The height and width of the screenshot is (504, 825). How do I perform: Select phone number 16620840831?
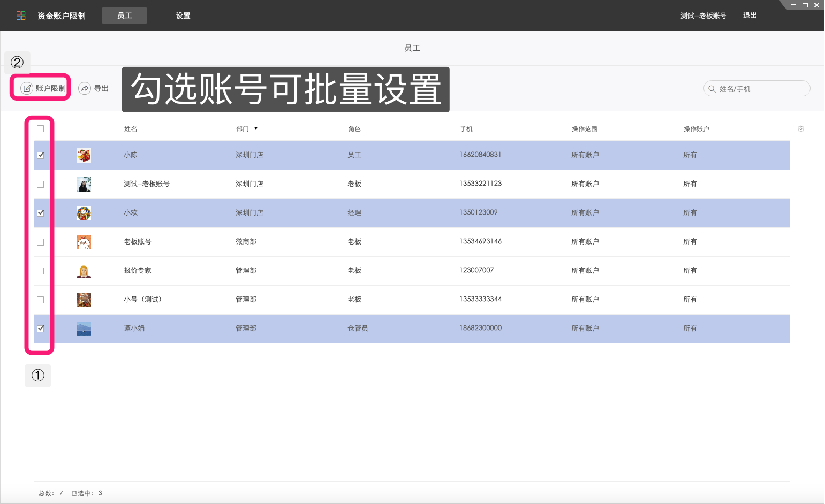(480, 155)
